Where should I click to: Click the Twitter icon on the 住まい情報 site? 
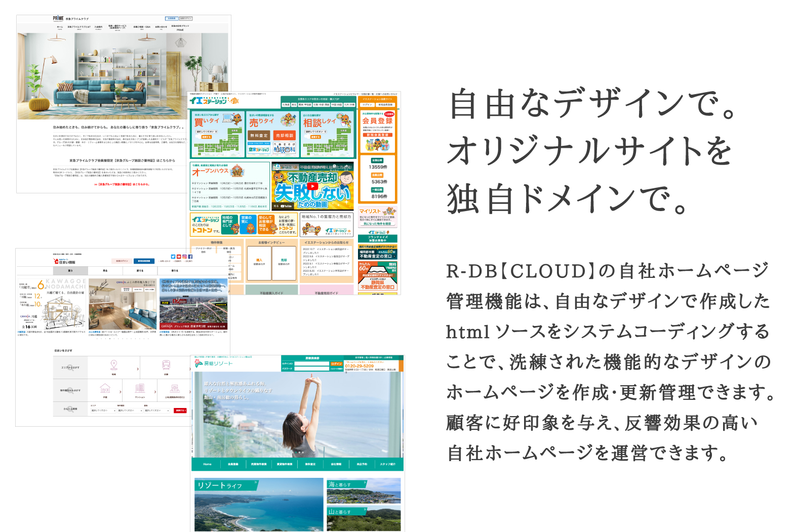click(173, 257)
